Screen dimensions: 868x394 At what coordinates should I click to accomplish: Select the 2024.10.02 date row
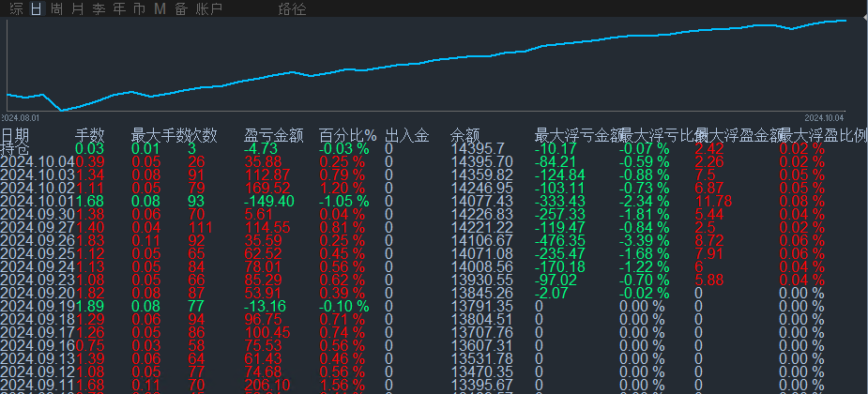[434, 189]
